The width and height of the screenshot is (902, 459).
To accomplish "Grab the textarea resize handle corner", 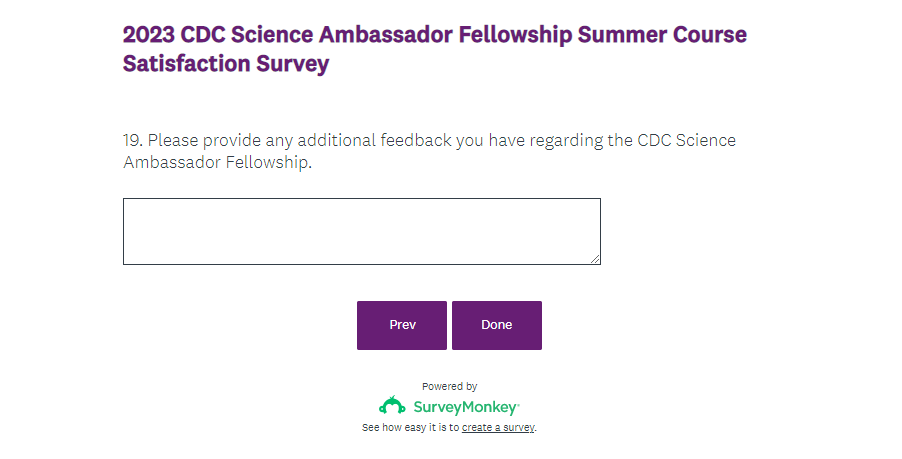I will coord(595,259).
